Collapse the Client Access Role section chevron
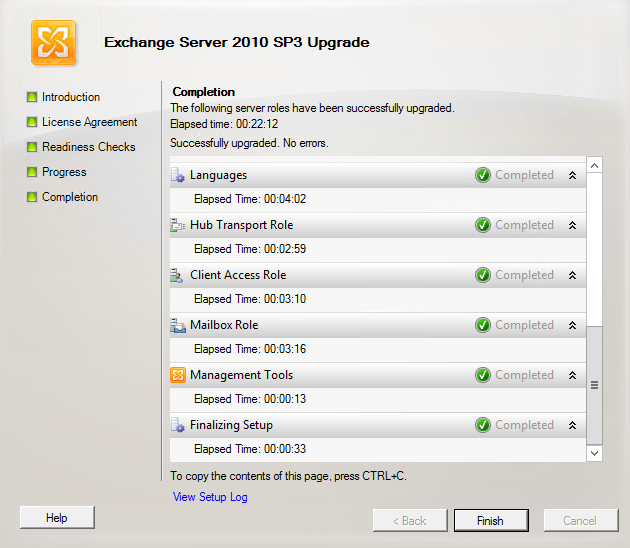This screenshot has height=548, width=630. pos(573,275)
